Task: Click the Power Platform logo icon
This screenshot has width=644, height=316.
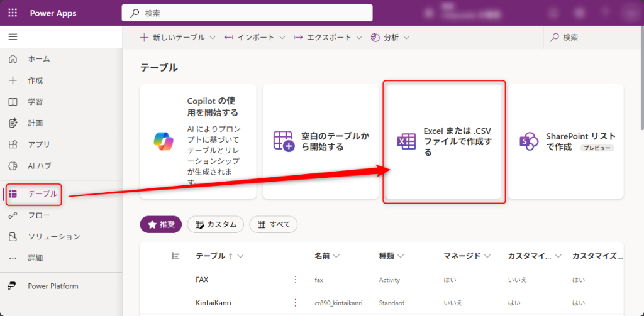Action: click(x=13, y=286)
